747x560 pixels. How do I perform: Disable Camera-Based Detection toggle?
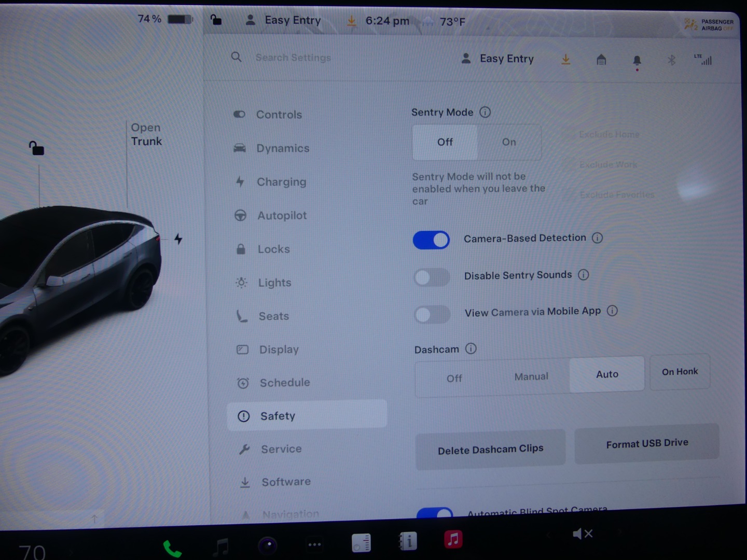coord(431,240)
